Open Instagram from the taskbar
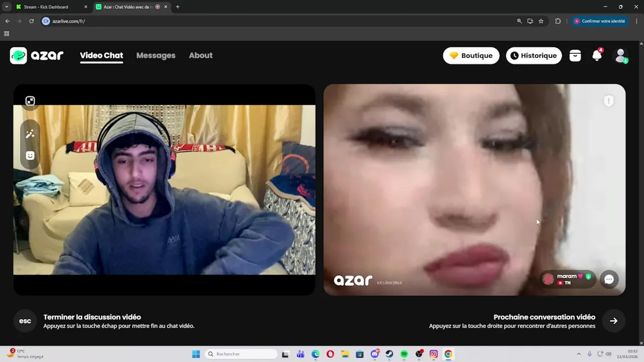644x362 pixels. (x=434, y=354)
